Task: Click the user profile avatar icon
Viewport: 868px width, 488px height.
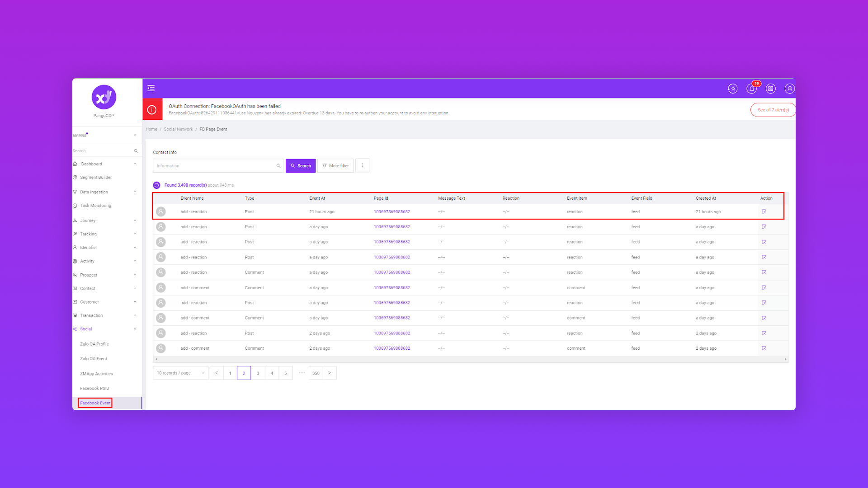Action: point(789,89)
